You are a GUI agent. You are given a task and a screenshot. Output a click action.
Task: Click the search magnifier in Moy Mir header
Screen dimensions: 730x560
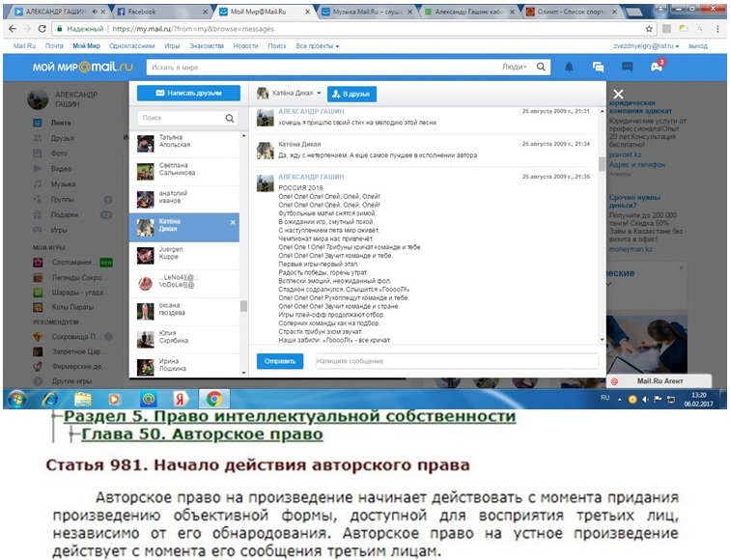coord(541,67)
